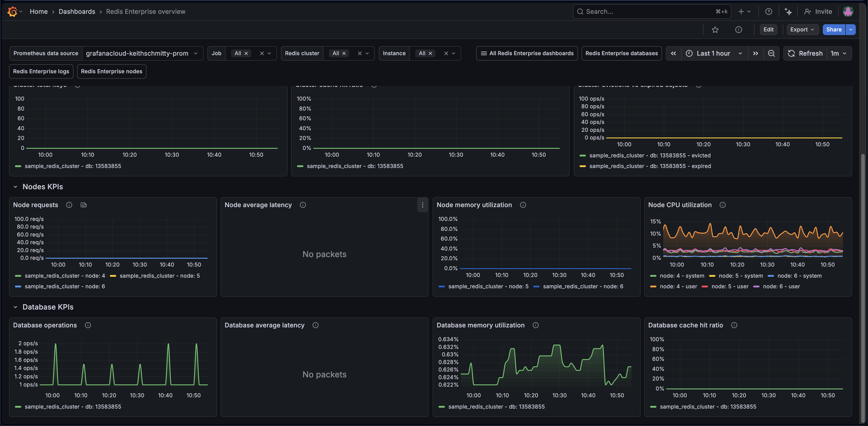Show info for Database operations panel

[88, 325]
